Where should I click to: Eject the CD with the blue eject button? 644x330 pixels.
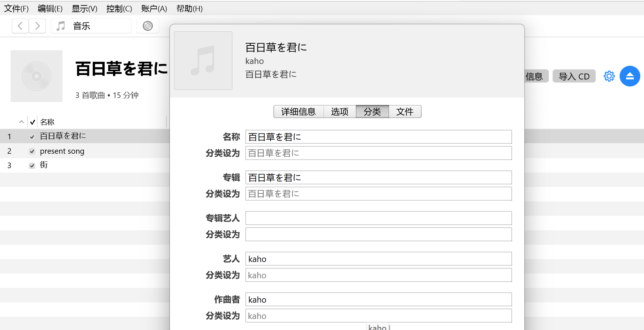[630, 76]
